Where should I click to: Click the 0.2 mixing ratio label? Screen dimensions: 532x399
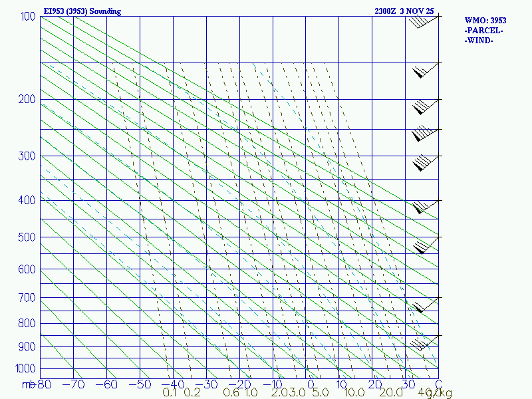tap(192, 392)
